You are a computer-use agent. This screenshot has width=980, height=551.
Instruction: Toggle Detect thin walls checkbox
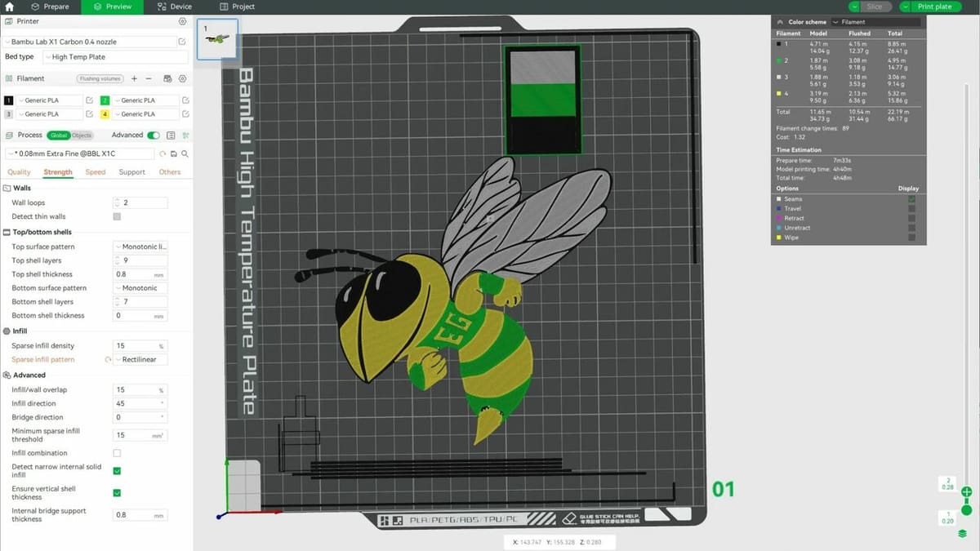point(117,216)
